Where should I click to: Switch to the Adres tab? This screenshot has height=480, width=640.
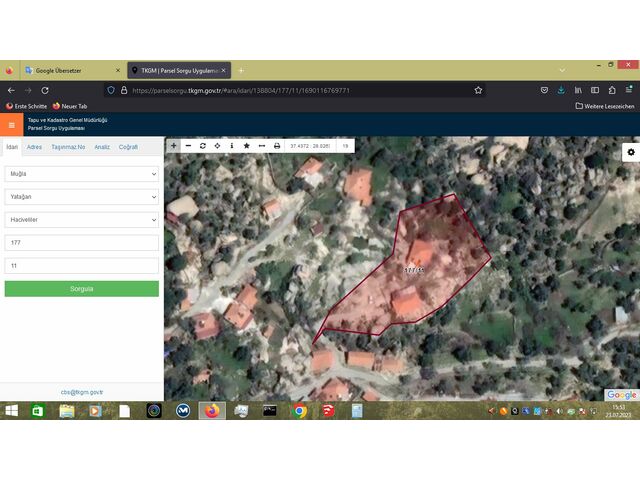coord(34,147)
